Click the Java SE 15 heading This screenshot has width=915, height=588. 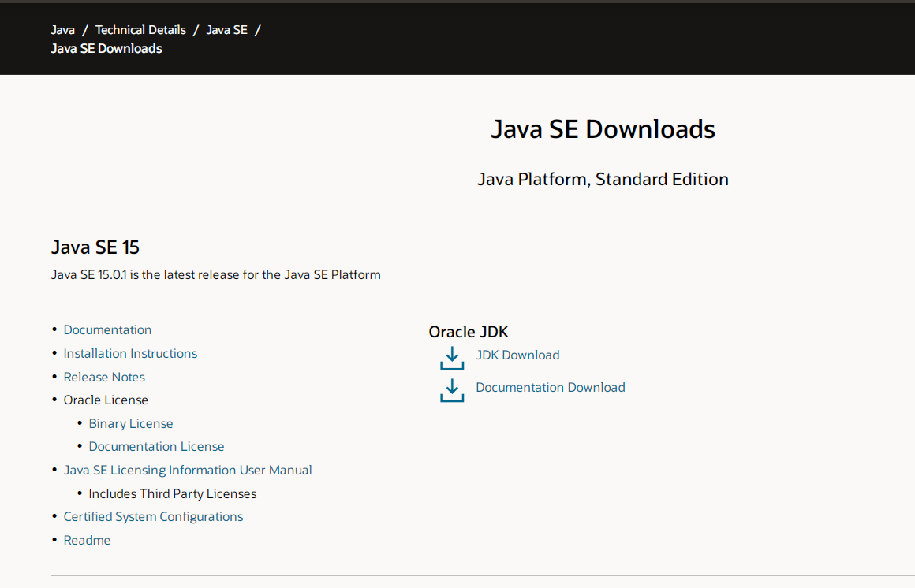pyautogui.click(x=95, y=247)
